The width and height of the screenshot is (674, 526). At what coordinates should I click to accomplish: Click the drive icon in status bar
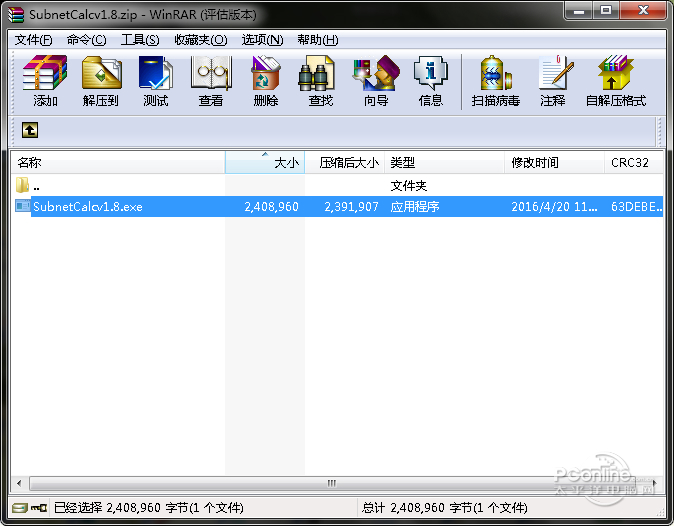[20, 508]
